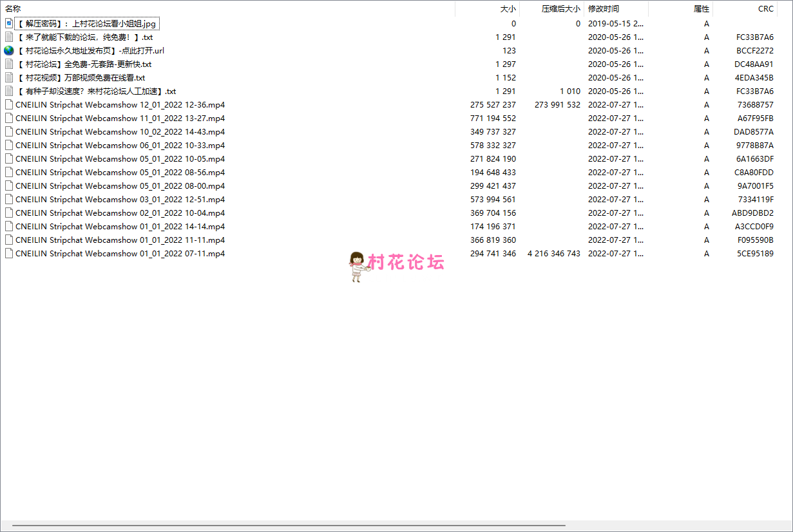Select the 06_01_2022 10-33.mp4 file name

tap(120, 146)
